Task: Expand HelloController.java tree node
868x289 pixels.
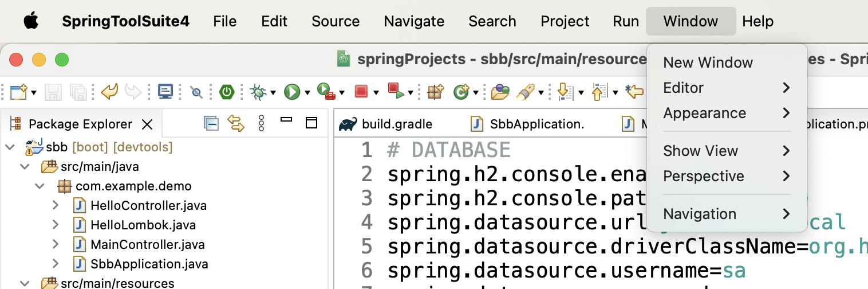Action: point(56,205)
